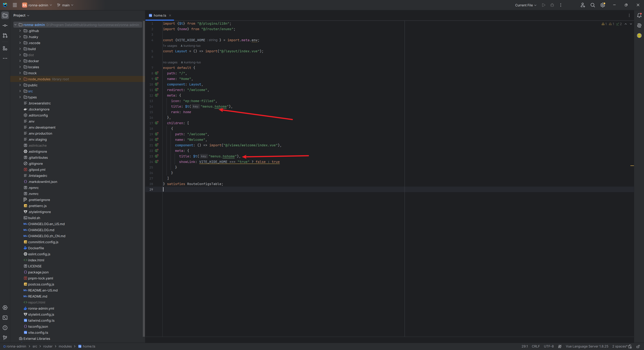The width and height of the screenshot is (644, 350).
Task: Click the Run button in toolbar
Action: 544,5
